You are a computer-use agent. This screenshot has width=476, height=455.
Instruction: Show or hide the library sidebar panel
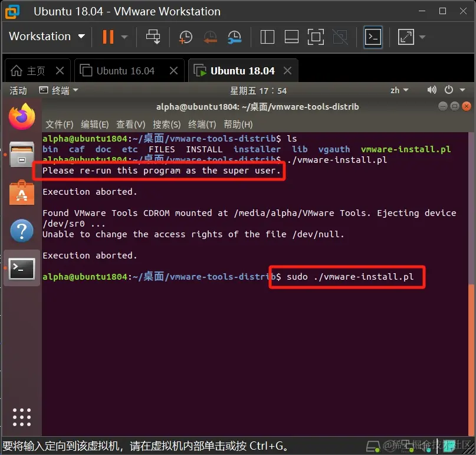(267, 37)
